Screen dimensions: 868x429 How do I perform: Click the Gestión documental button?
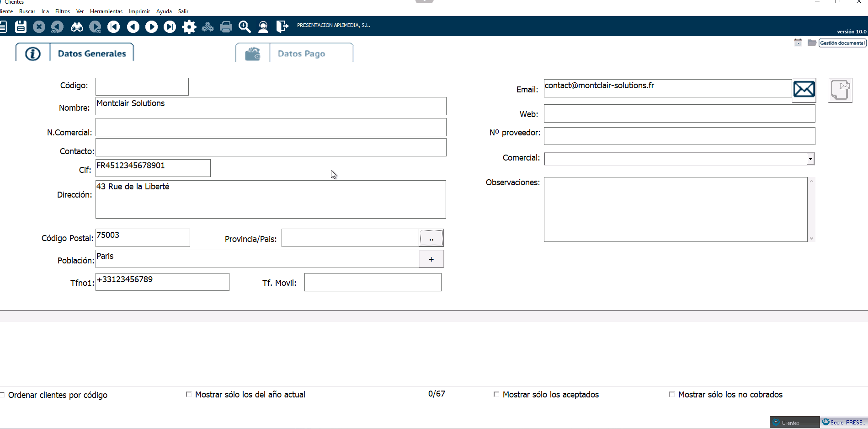[842, 43]
